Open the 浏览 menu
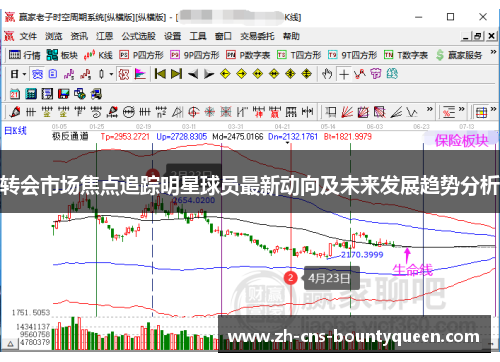This screenshot has height=362, width=500. [54, 36]
